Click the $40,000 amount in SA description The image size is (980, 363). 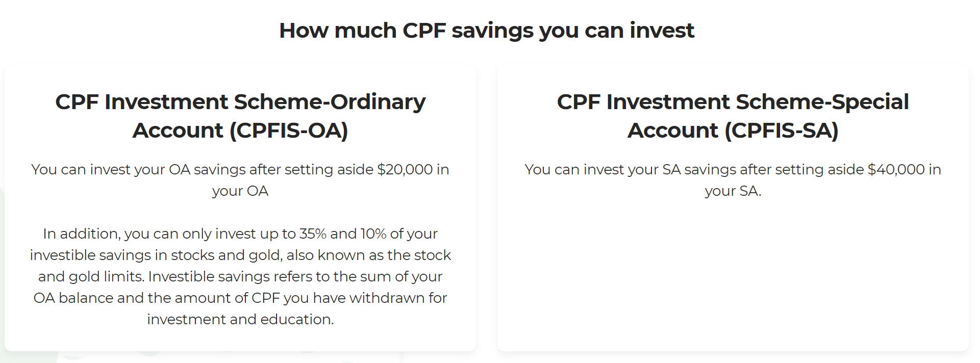[896, 169]
